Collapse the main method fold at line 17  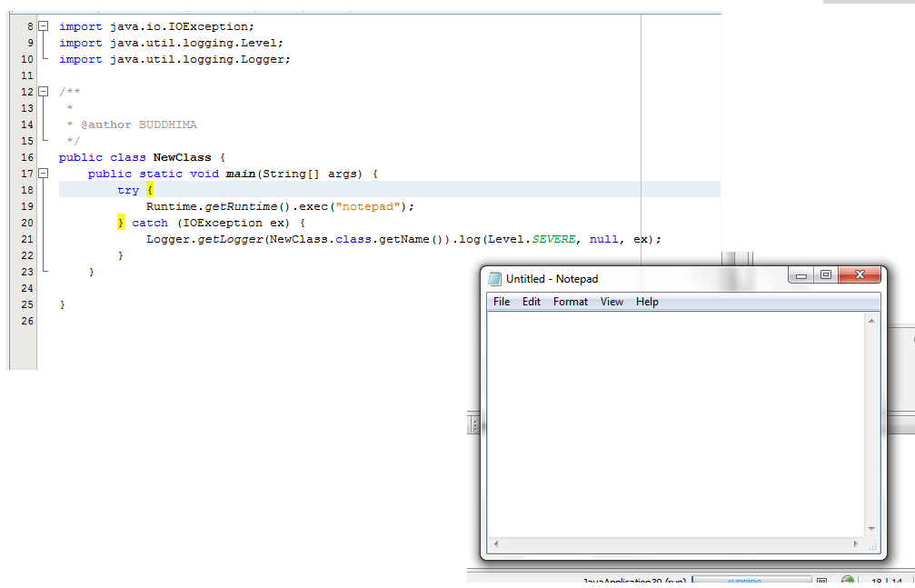[x=42, y=173]
